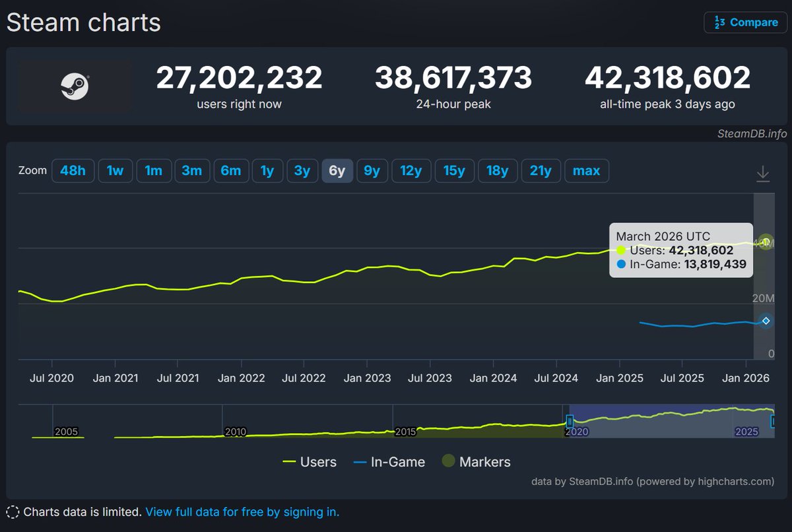Set zoom range to 6m

tap(231, 171)
